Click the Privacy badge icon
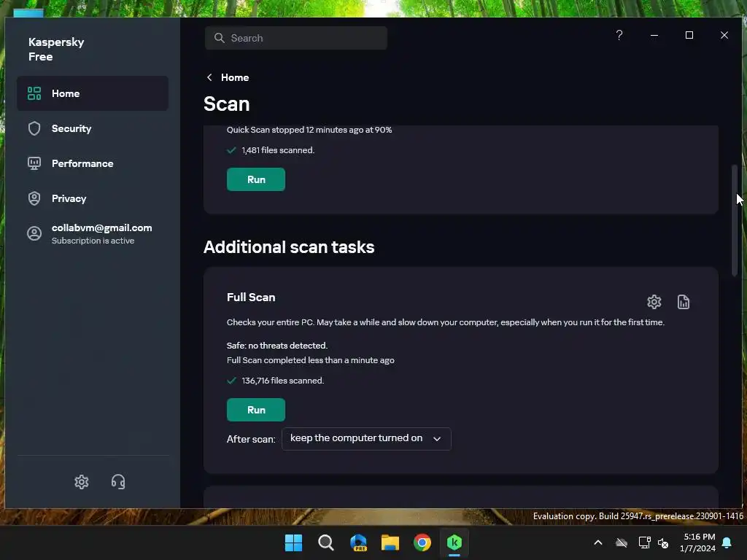Viewport: 747px width, 560px height. coord(34,198)
